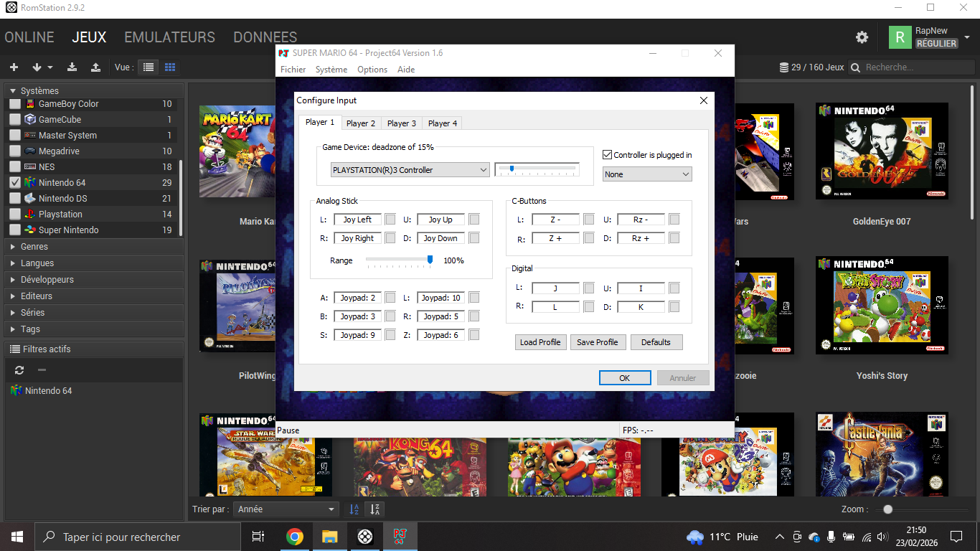
Task: Click the Save Profile button
Action: [597, 342]
